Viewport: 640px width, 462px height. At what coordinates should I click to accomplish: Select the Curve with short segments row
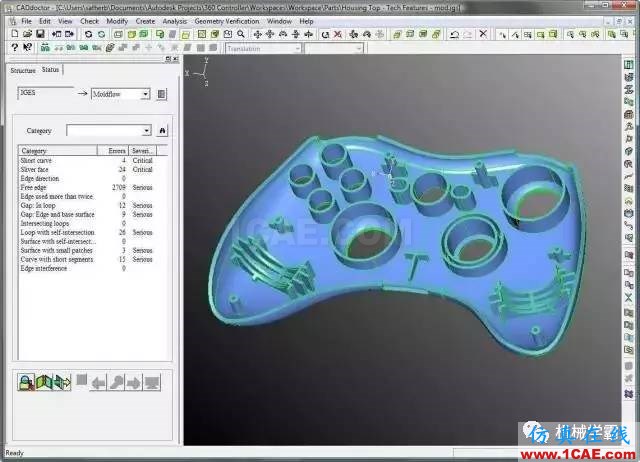(x=87, y=260)
